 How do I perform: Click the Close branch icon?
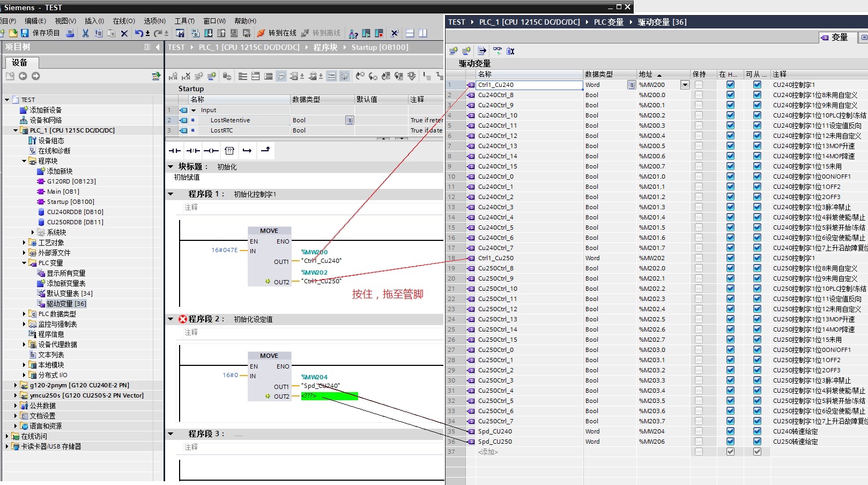point(265,151)
